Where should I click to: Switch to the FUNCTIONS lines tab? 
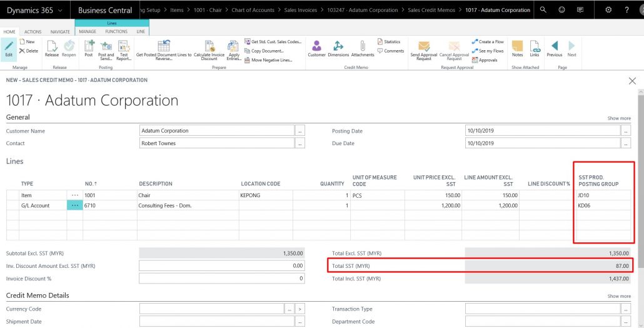(x=116, y=32)
